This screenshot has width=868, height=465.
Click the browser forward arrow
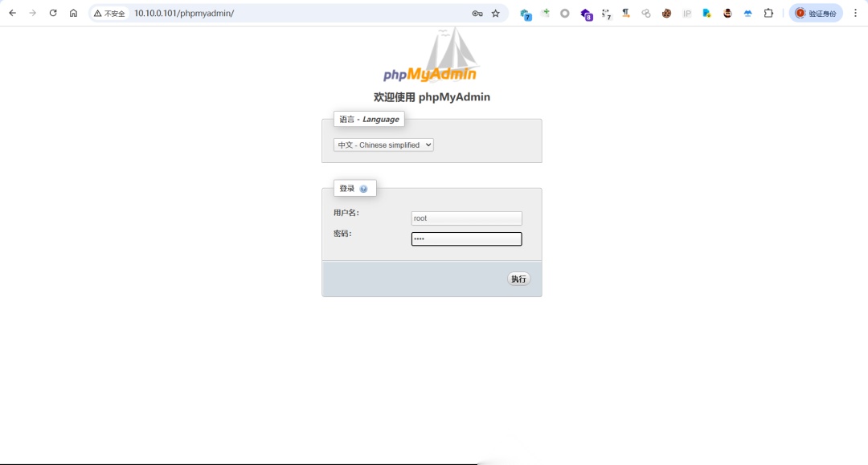[x=33, y=14]
